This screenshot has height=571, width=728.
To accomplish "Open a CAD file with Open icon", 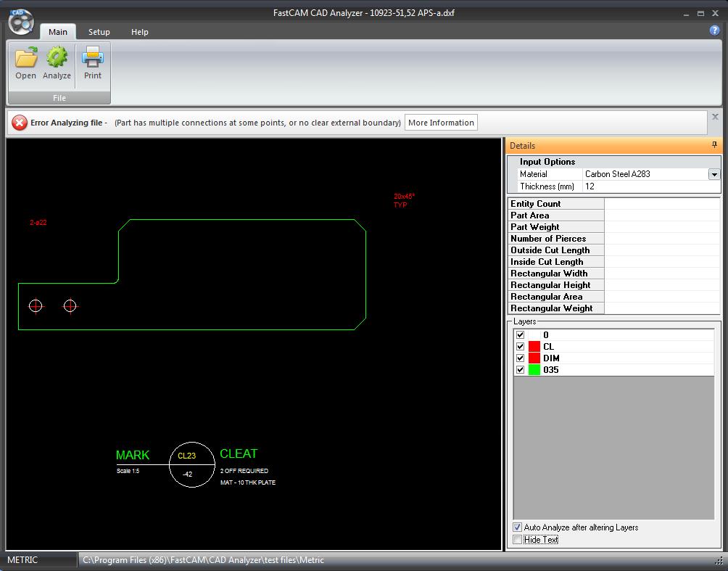I will (x=25, y=63).
